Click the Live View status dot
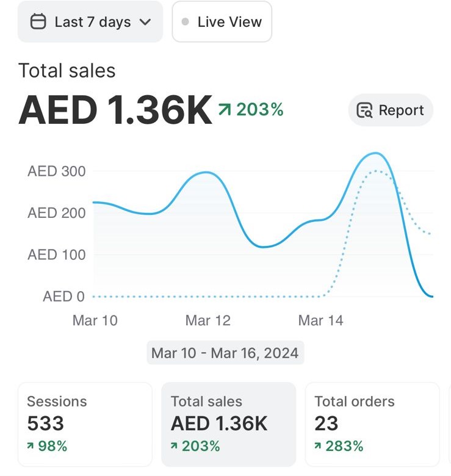Screen dimensions: 451x476 (x=186, y=22)
